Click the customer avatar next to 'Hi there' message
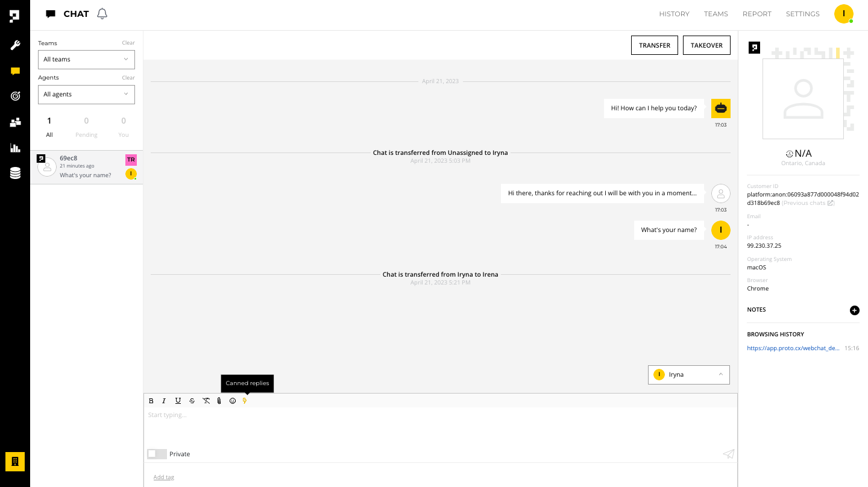The image size is (868, 487). tap(721, 193)
